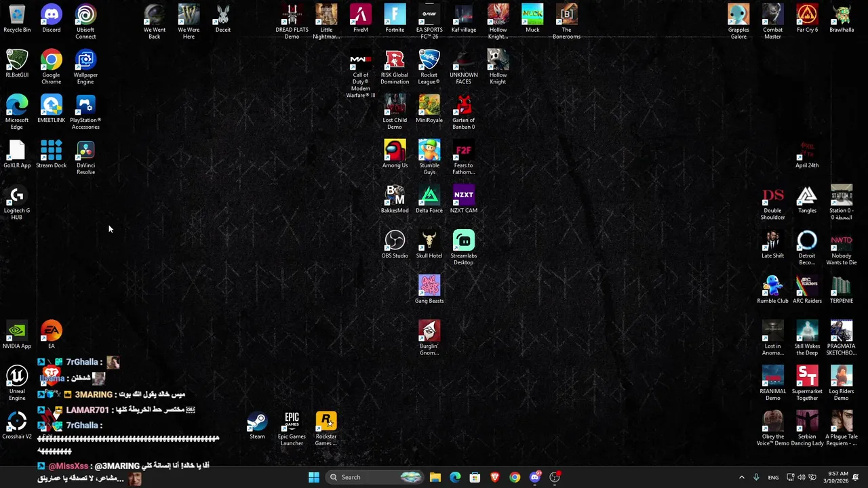
Task: Open Supermarket Together shortcut
Action: coord(807,384)
